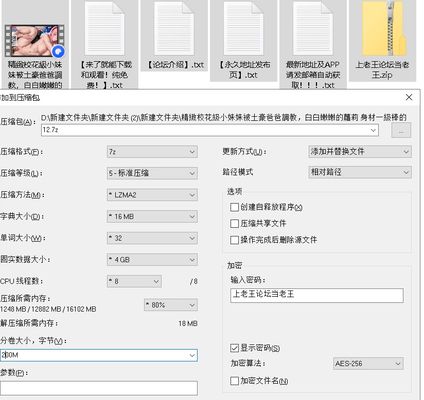The height and width of the screenshot is (400, 424).
Task: Uncheck the 显示密码 checkbox
Action: coord(234,348)
